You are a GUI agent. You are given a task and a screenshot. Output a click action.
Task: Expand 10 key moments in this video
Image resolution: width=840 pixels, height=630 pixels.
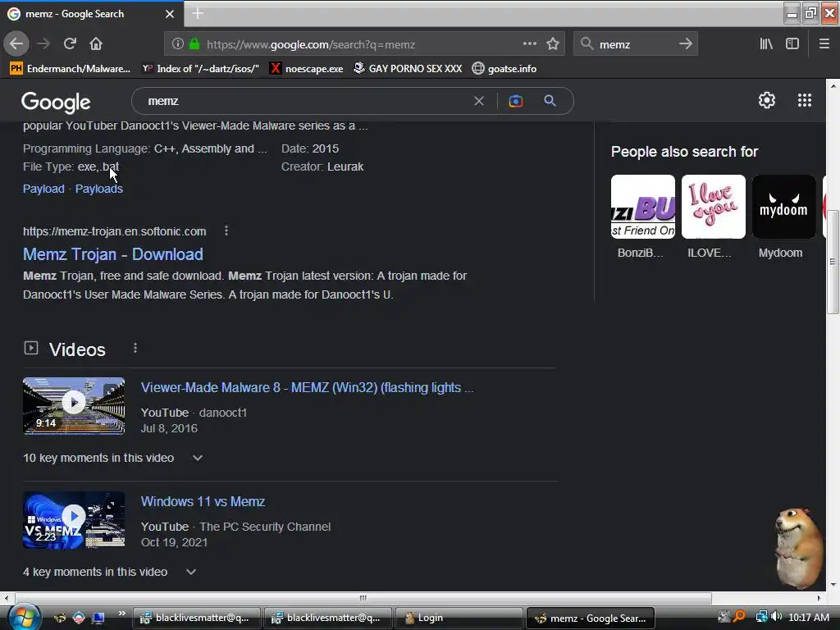click(x=197, y=458)
